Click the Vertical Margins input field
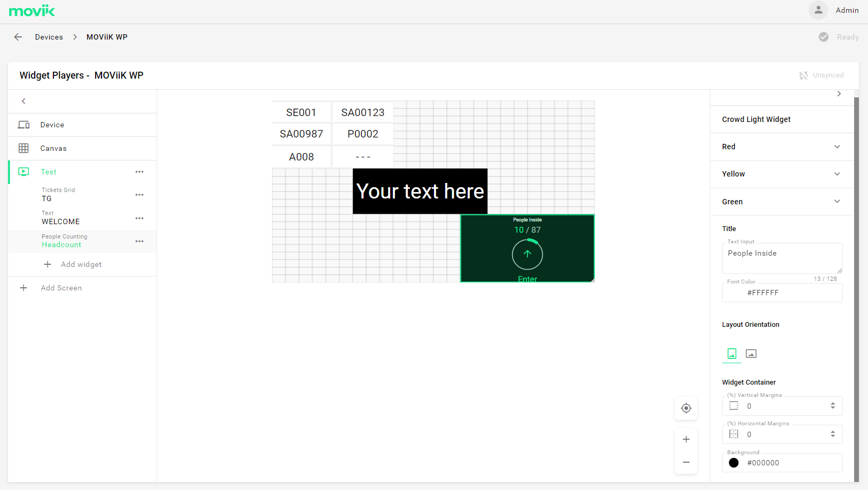The image size is (868, 490). (x=782, y=406)
